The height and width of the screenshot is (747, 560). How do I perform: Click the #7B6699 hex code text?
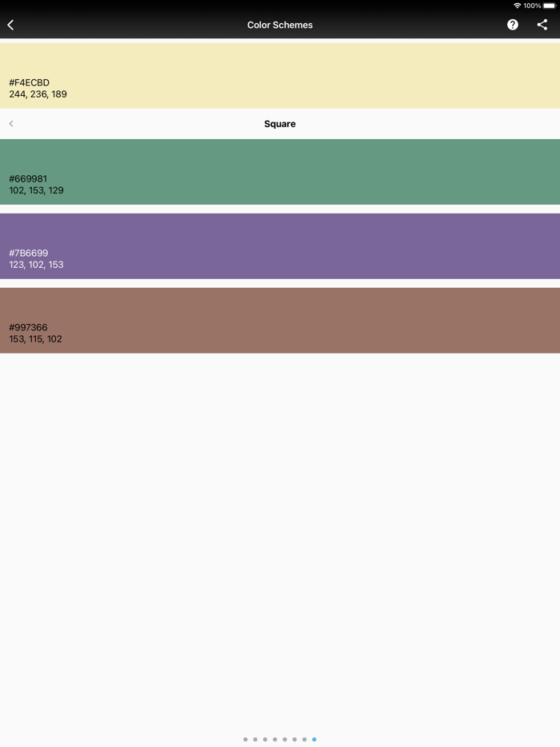point(29,253)
